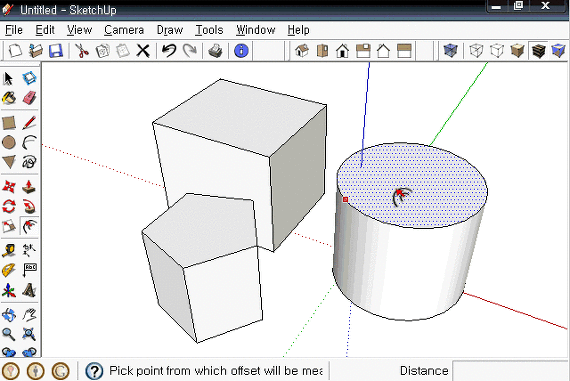Click the Cut scissors icon

[x=82, y=51]
